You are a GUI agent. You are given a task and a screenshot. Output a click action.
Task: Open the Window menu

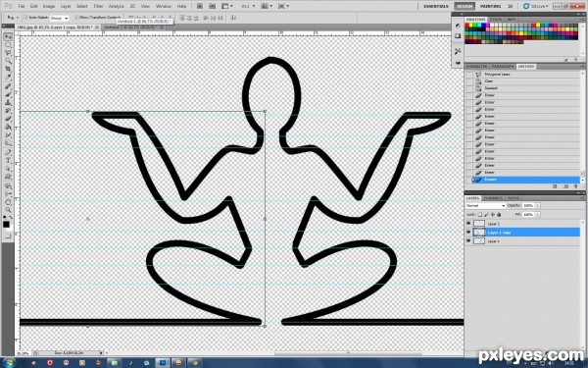coord(163,7)
